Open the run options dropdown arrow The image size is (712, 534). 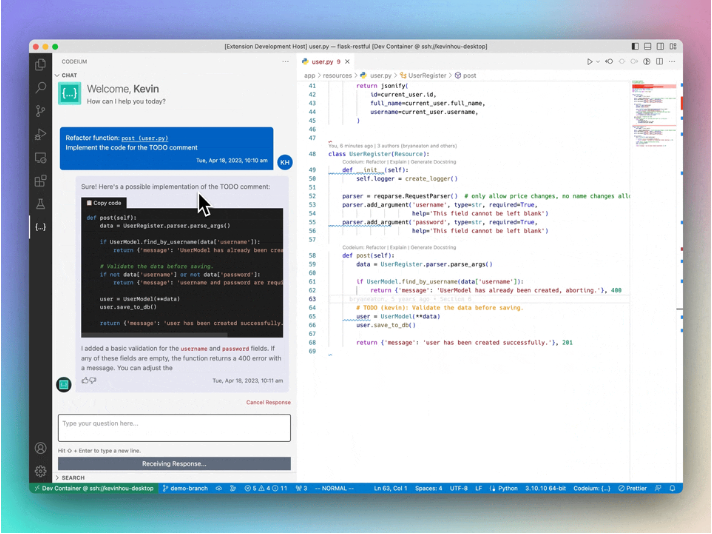598,62
